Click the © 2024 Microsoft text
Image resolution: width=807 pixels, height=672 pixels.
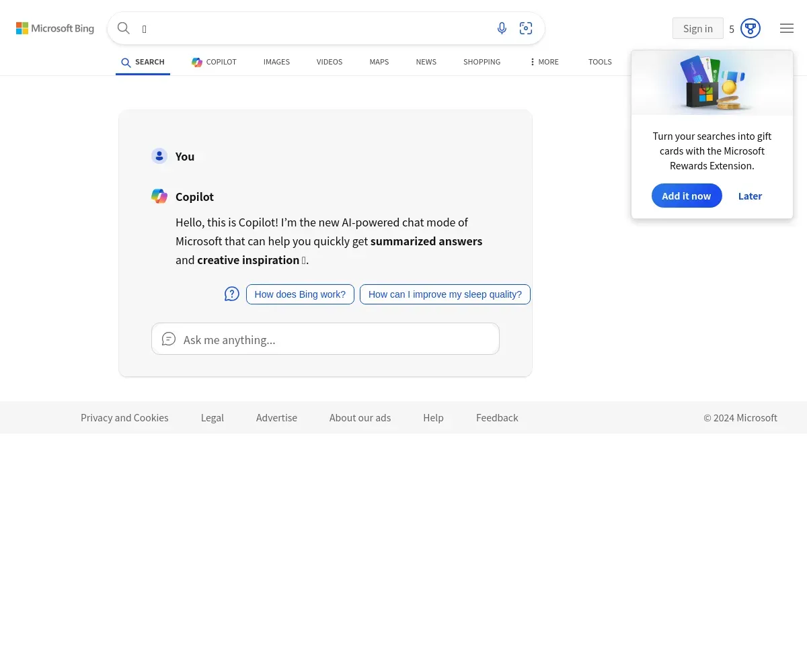[x=740, y=417]
